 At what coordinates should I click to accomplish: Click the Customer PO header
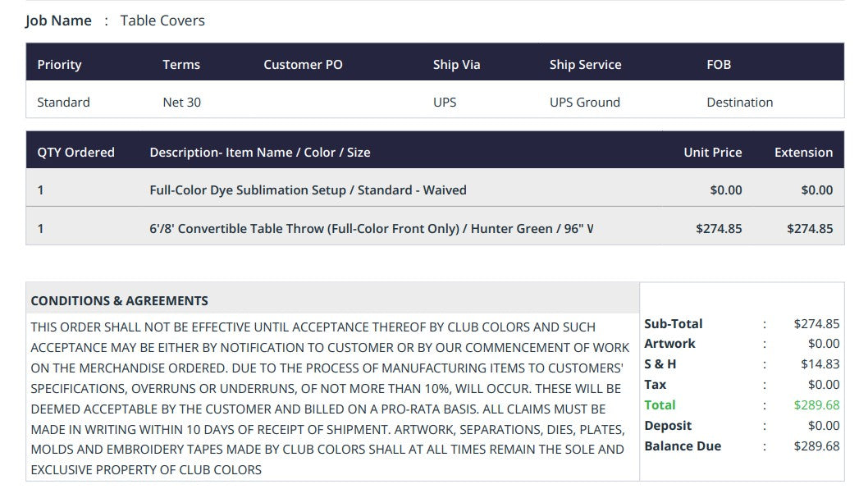pos(303,65)
